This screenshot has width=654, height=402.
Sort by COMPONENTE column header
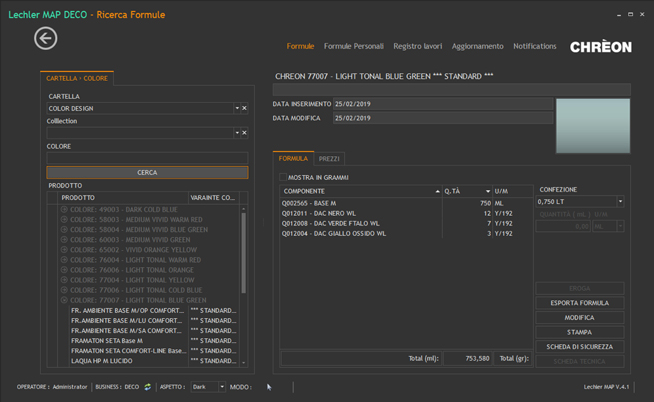pyautogui.click(x=361, y=191)
